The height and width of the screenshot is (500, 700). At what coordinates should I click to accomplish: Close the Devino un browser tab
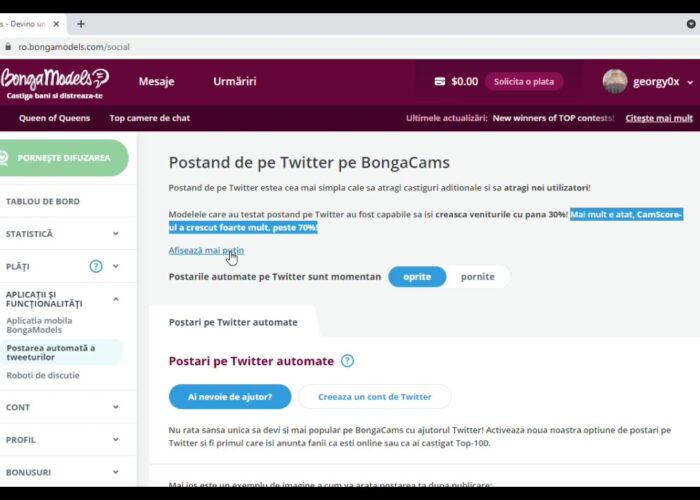coord(56,24)
